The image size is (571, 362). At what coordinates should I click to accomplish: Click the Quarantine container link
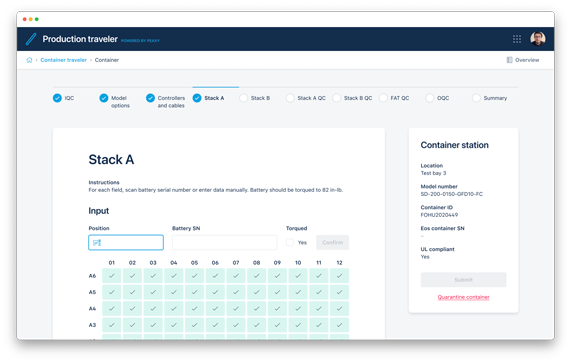pos(463,297)
